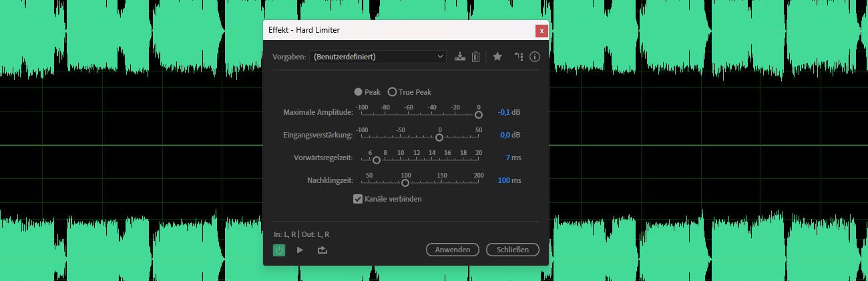This screenshot has width=868, height=281.
Task: Click Vorwärtsregelzeit slider handle
Action: 377,160
